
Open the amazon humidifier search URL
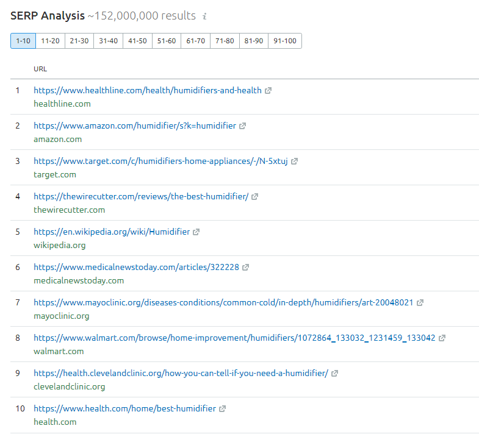pyautogui.click(x=135, y=126)
